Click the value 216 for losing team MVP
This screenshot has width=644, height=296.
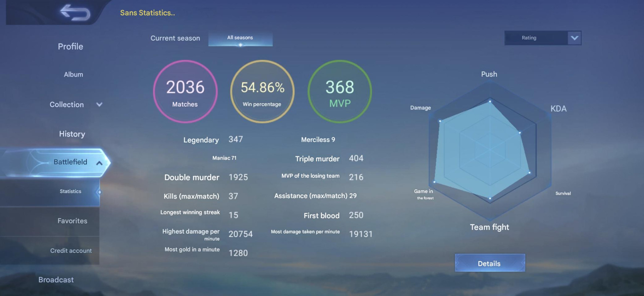point(356,177)
